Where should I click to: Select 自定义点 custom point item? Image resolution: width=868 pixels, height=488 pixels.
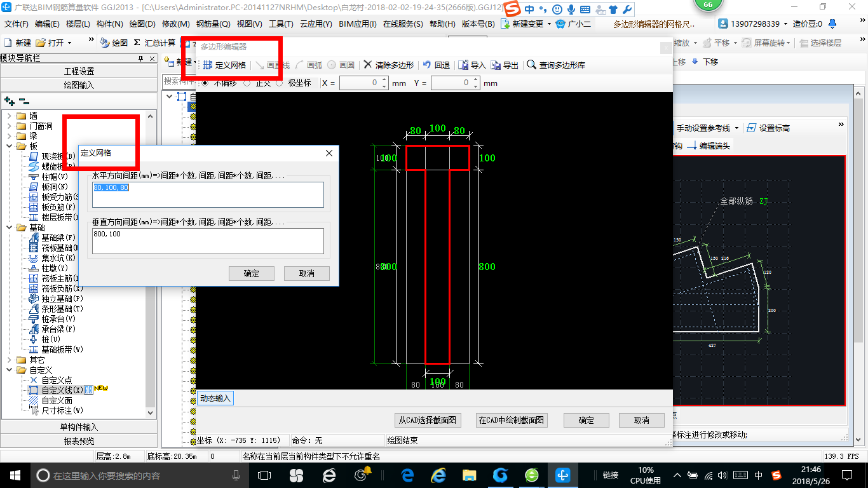(51, 380)
